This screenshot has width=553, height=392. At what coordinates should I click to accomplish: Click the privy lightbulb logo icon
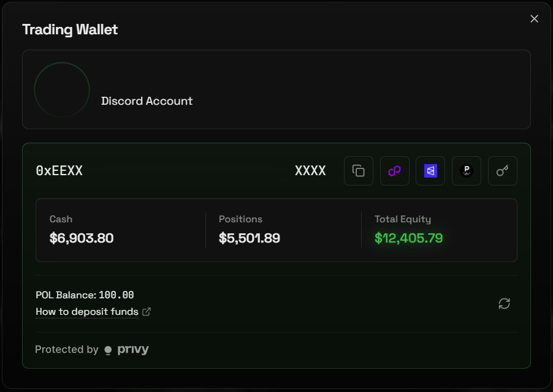(x=108, y=350)
